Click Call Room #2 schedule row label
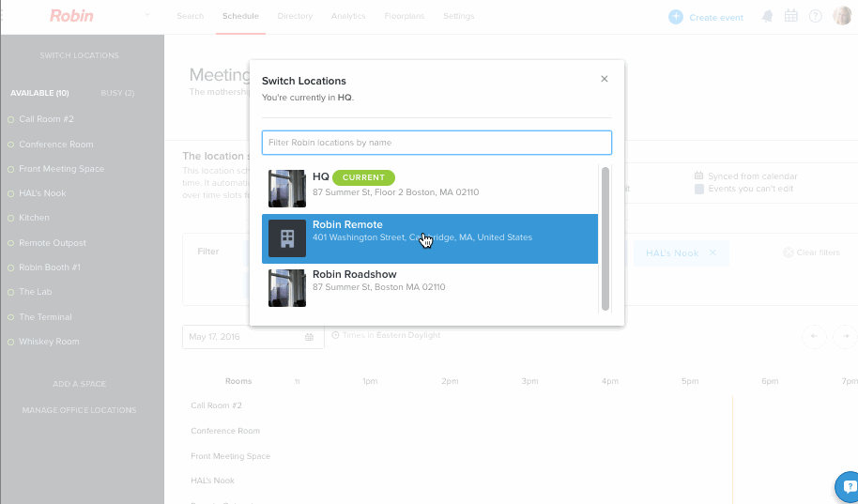 (216, 405)
